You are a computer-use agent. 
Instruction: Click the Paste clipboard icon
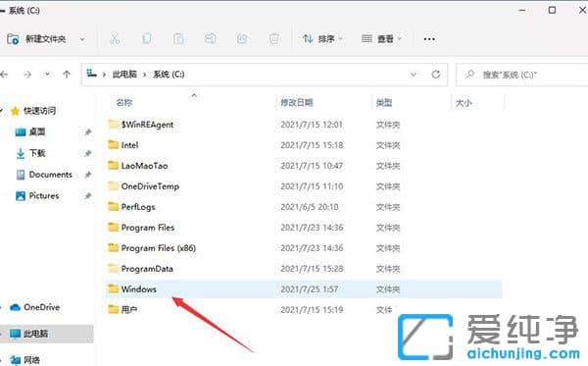178,38
